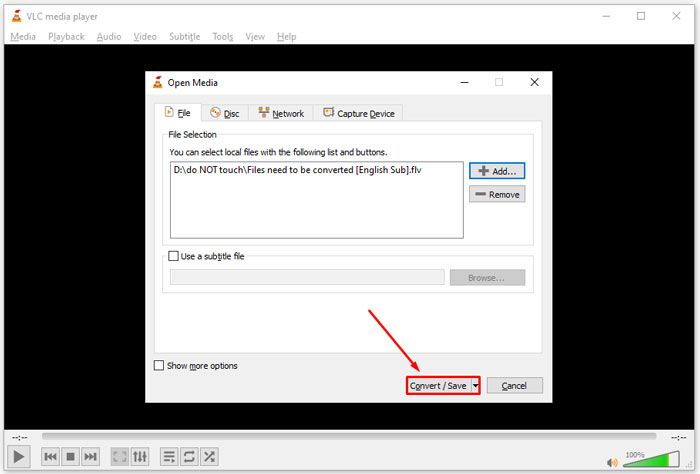Close the VLC main window
The image size is (700, 474).
(x=676, y=16)
